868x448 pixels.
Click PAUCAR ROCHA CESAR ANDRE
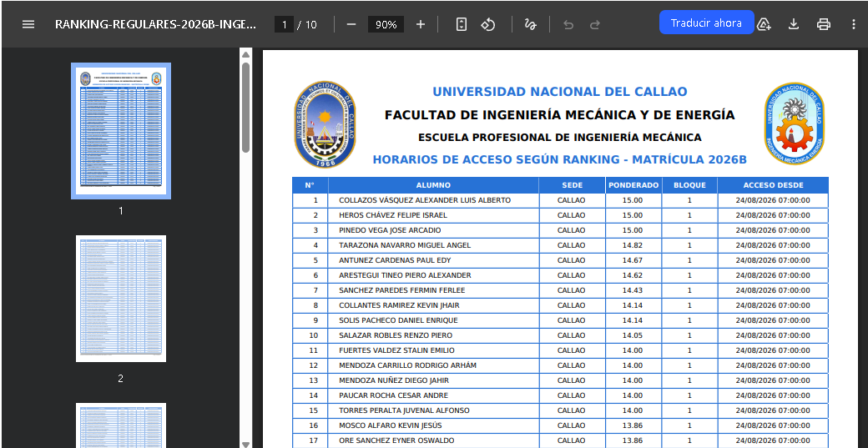[394, 395]
